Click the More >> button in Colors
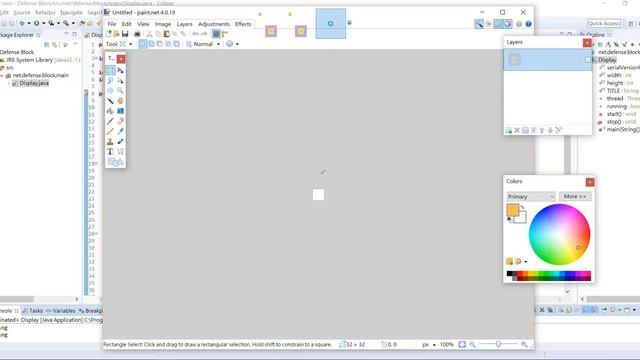The image size is (640, 360). pos(575,196)
